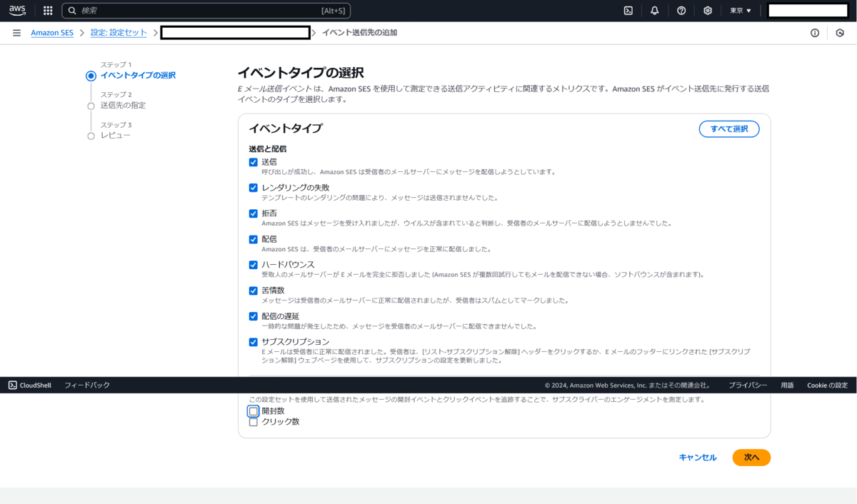Image resolution: width=857 pixels, height=504 pixels.
Task: Click the search magnifier icon
Action: pyautogui.click(x=72, y=11)
